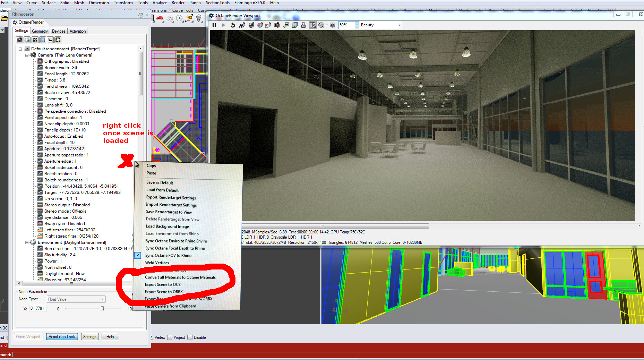The height and width of the screenshot is (360, 644).
Task: Open the small arrow dropdown next to clay icon
Action: (x=327, y=25)
